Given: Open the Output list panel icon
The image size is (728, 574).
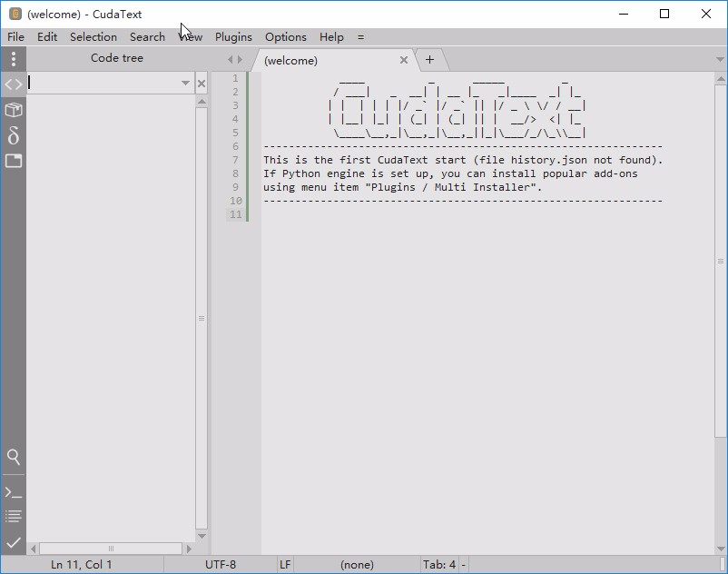Looking at the screenshot, I should click(14, 517).
